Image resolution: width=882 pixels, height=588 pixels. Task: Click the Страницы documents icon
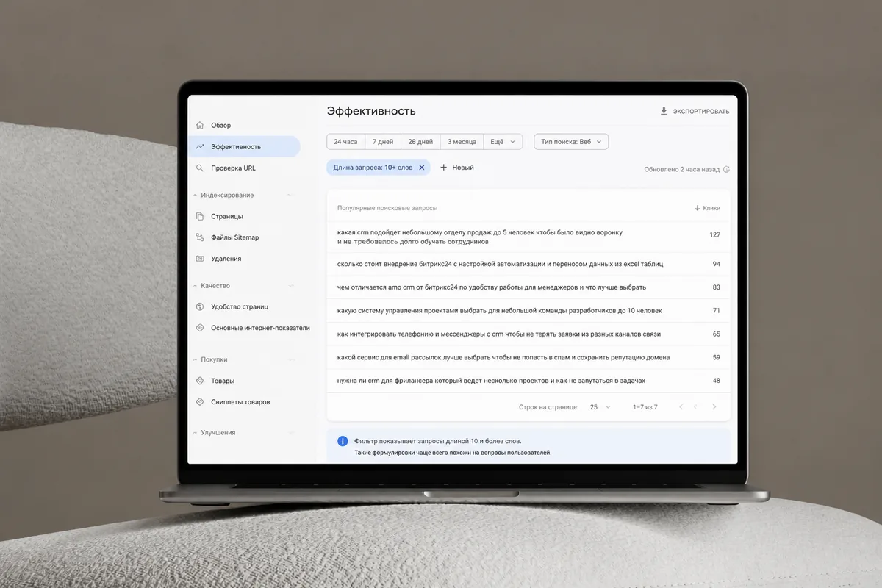200,217
